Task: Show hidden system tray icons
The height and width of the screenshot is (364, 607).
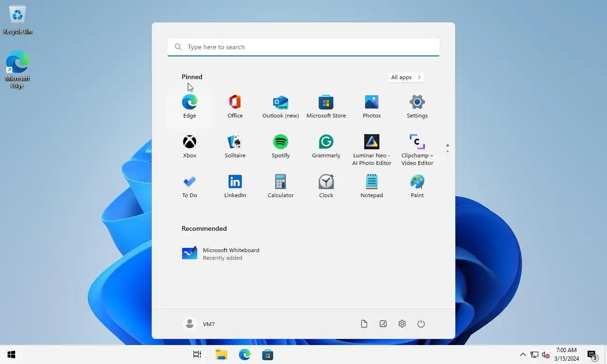Action: coord(523,355)
